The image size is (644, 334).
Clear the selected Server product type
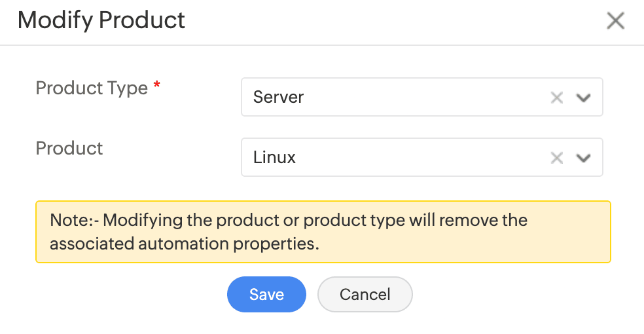(556, 98)
